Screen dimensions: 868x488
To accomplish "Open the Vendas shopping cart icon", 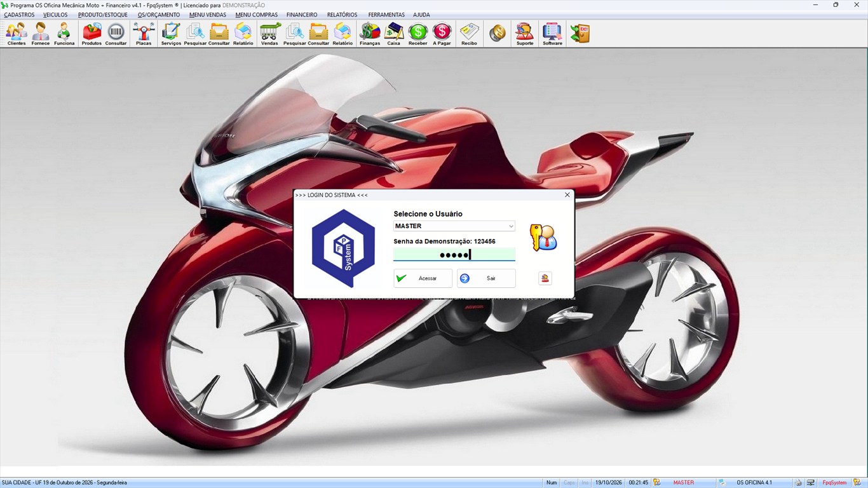I will click(x=269, y=34).
